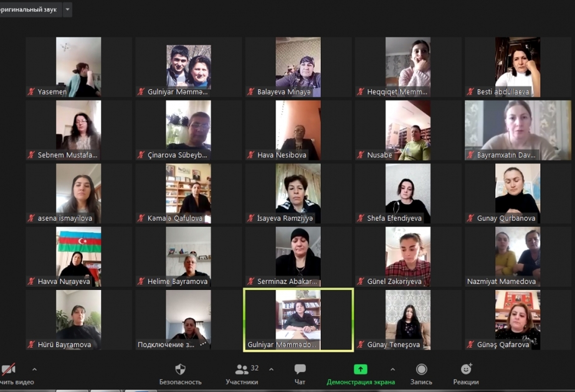Click muted mic icon of Shefa Efendiyeva

pyautogui.click(x=361, y=218)
